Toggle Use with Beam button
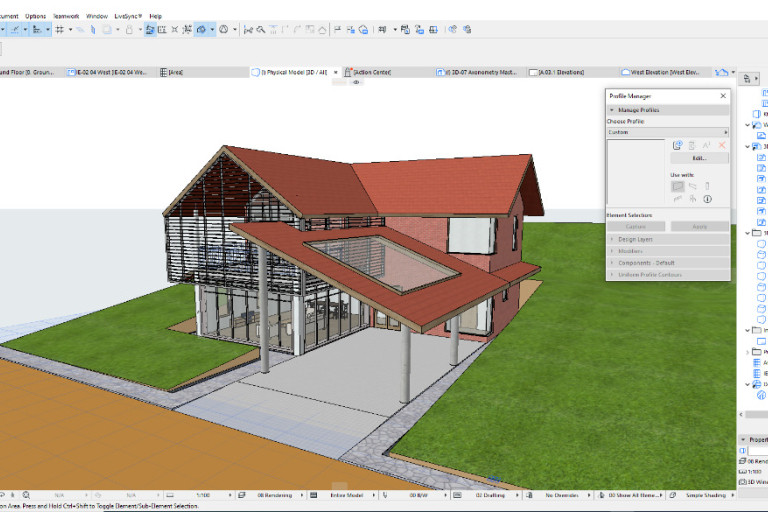Screen dimensions: 768x512 692,186
